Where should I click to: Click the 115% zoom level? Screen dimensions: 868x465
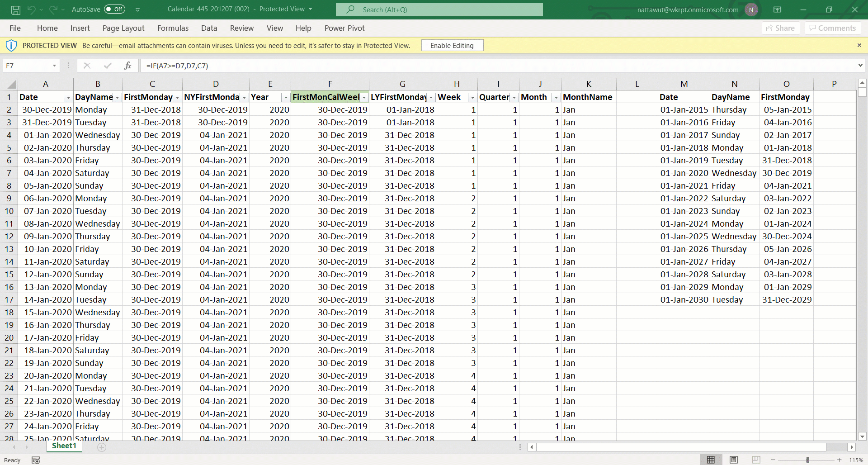click(x=856, y=460)
